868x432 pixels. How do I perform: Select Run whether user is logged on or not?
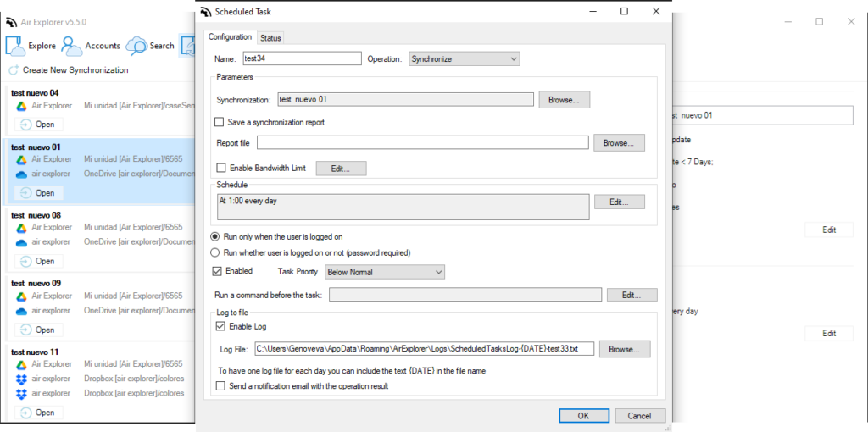click(215, 252)
